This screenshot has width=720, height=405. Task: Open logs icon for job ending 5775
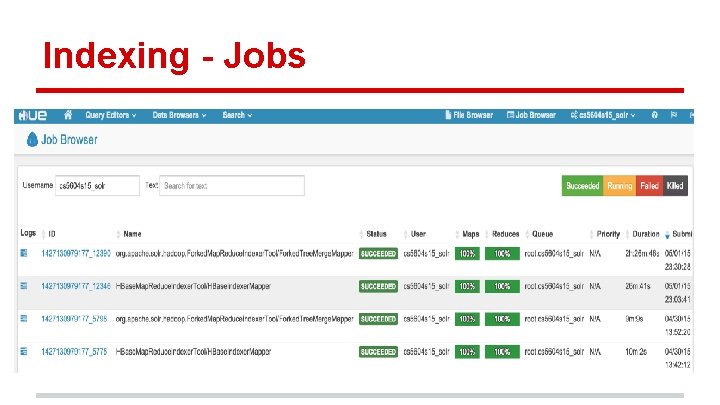24,351
